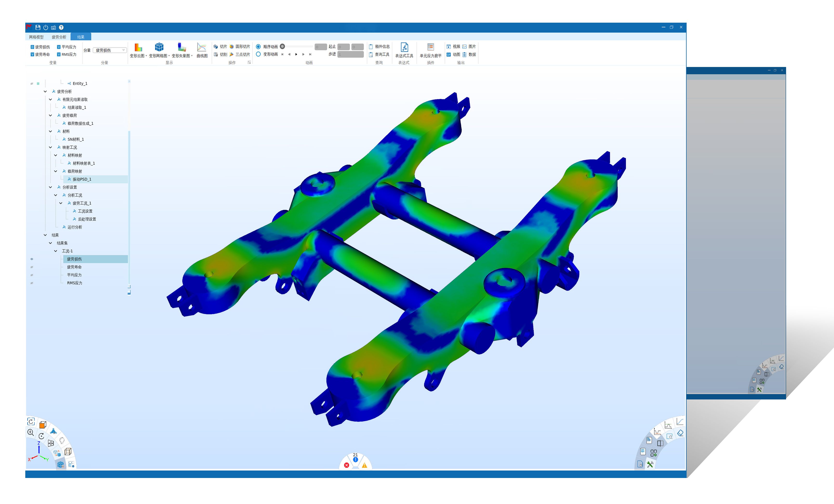Collapse the 结果集 tree node
This screenshot has width=834, height=504.
50,243
